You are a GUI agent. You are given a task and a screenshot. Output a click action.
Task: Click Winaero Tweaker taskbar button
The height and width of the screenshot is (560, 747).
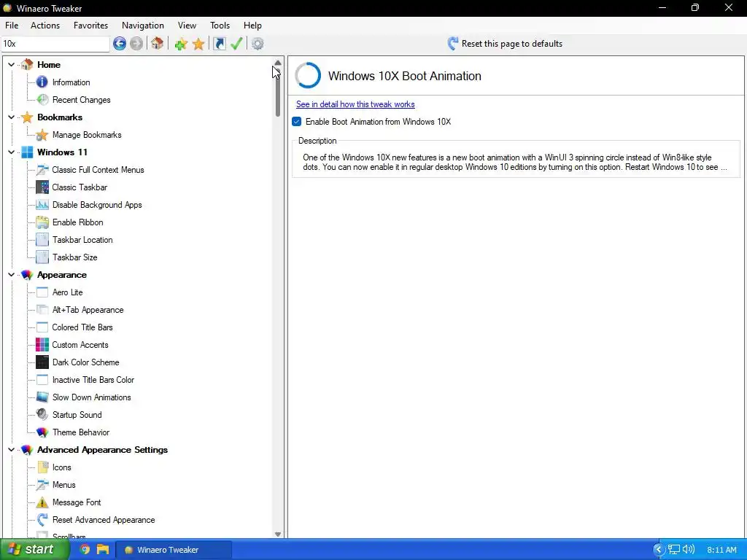pyautogui.click(x=174, y=550)
